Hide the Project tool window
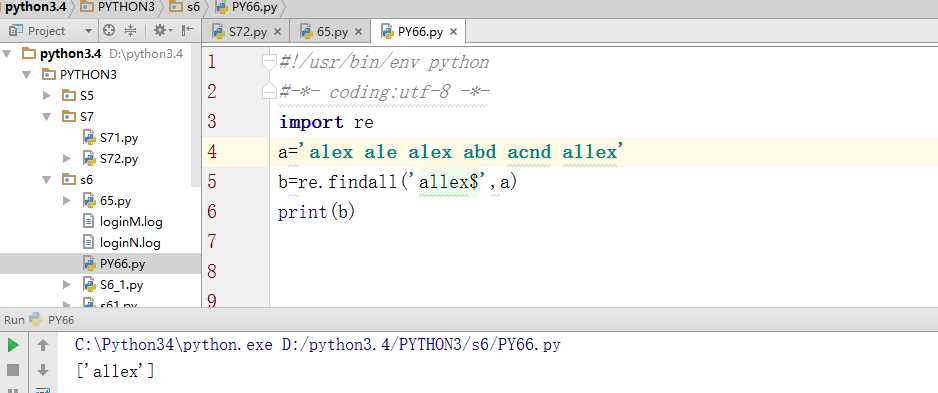This screenshot has width=938, height=393. (x=187, y=30)
